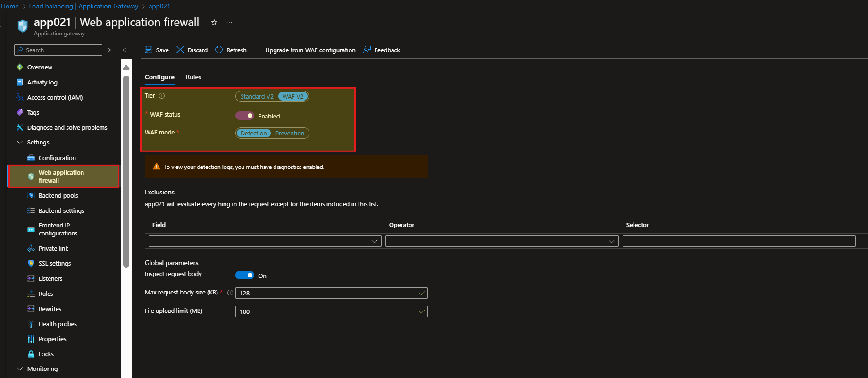Click the exclusions Selector text field
Image resolution: width=868 pixels, height=378 pixels.
pyautogui.click(x=739, y=241)
